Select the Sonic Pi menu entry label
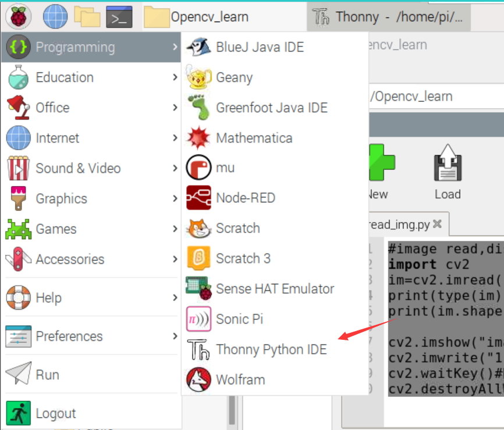This screenshot has height=430, width=504. (240, 319)
